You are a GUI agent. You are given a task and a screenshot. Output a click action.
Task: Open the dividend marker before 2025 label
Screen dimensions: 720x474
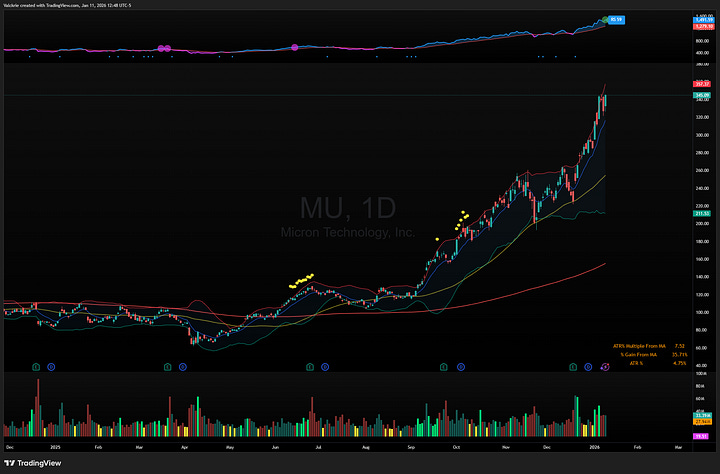(51, 367)
